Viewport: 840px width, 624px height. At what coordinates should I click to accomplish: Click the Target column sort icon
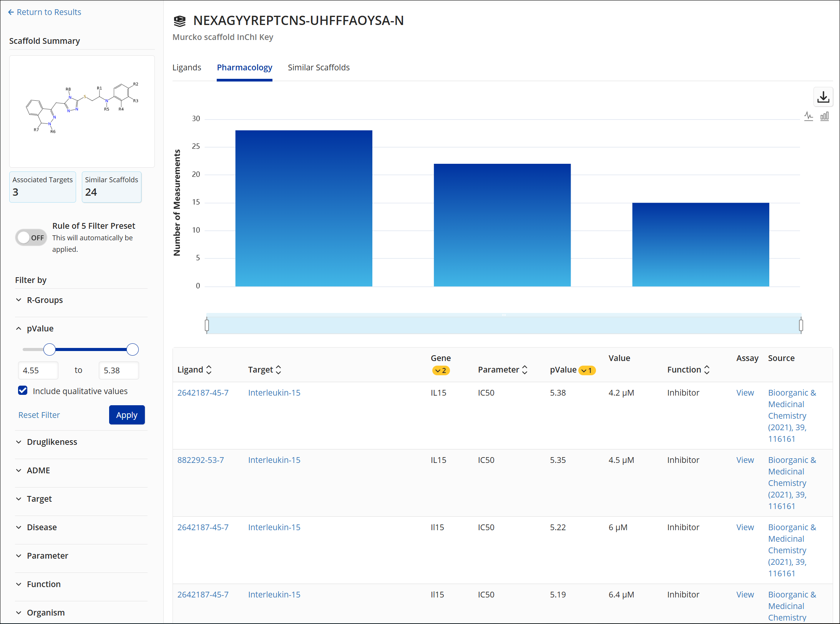click(279, 370)
